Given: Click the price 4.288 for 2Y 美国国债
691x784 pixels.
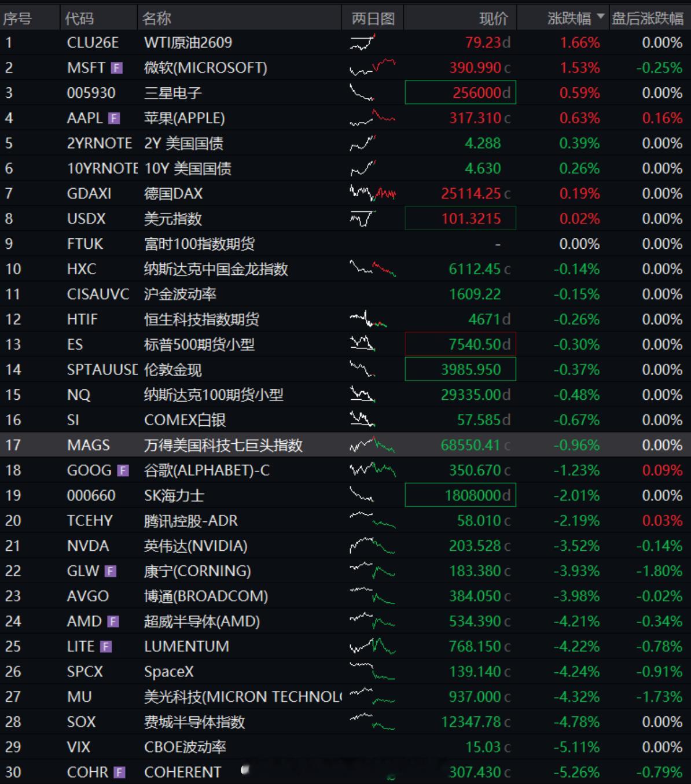Looking at the screenshot, I should click(483, 143).
